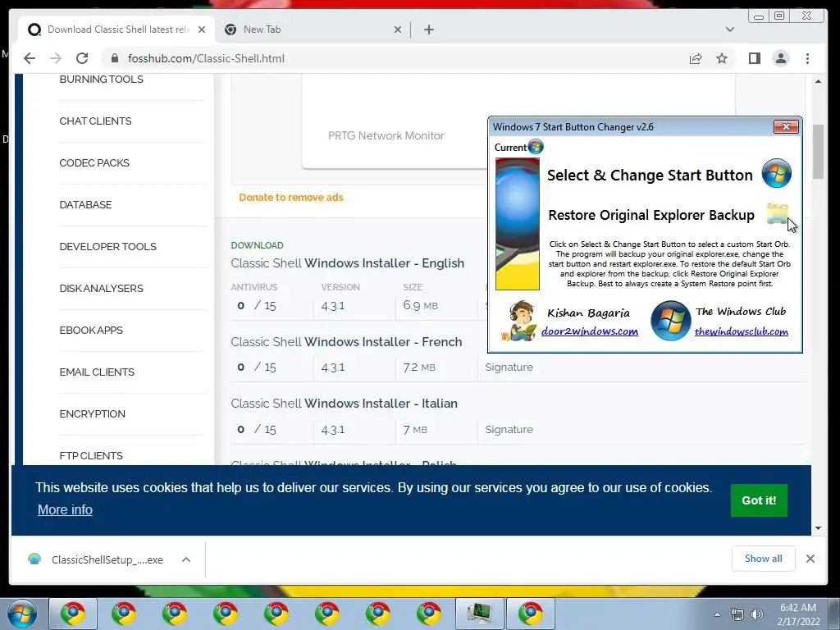Click the tall start orb preview image
The image size is (840, 630).
point(518,224)
